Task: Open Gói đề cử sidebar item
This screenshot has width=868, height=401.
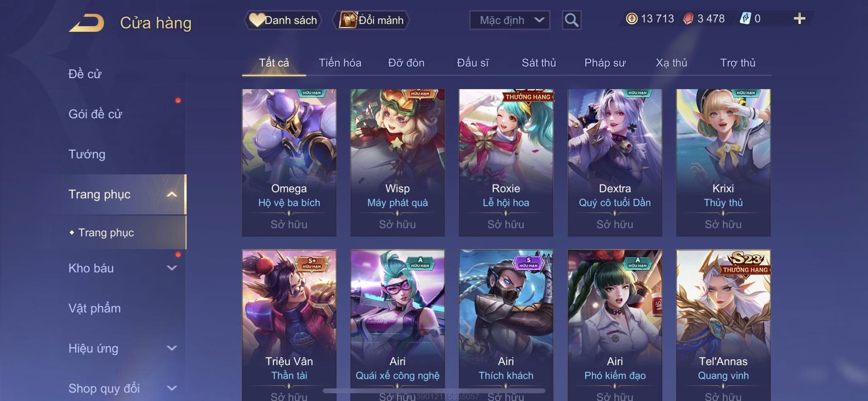Action: tap(95, 114)
